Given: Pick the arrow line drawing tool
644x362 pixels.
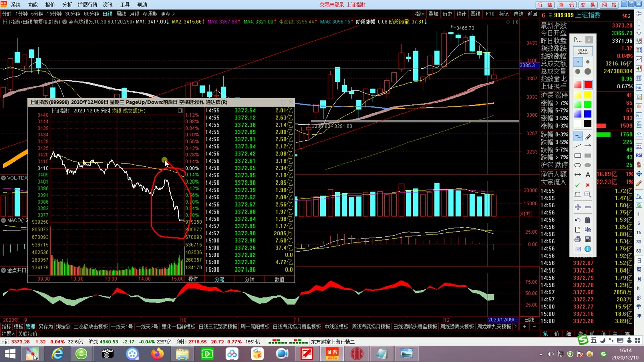Looking at the screenshot, I should click(588, 146).
